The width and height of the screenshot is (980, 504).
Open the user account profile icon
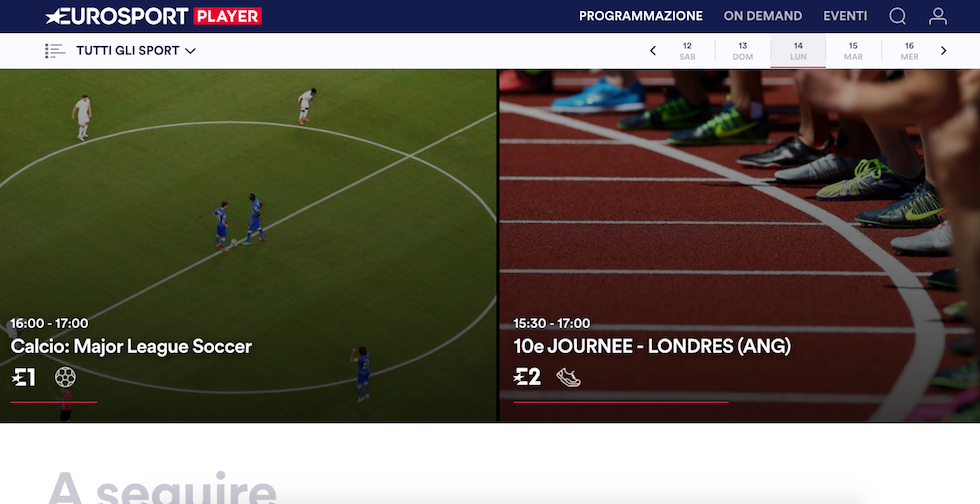click(x=938, y=16)
